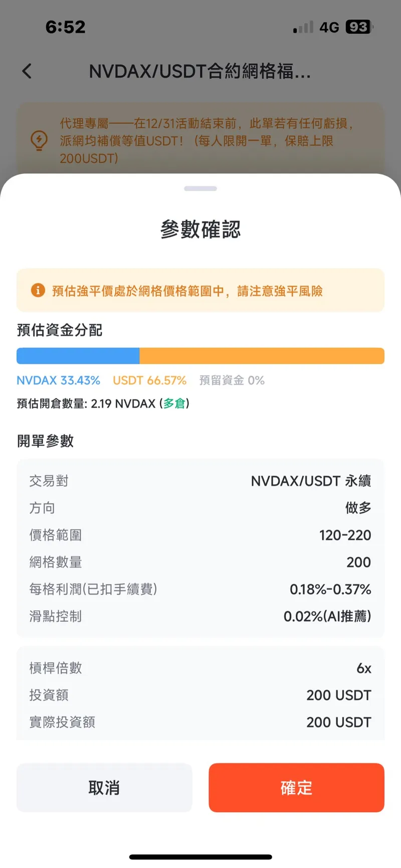Tap the orange warning info icon

pos(38,290)
